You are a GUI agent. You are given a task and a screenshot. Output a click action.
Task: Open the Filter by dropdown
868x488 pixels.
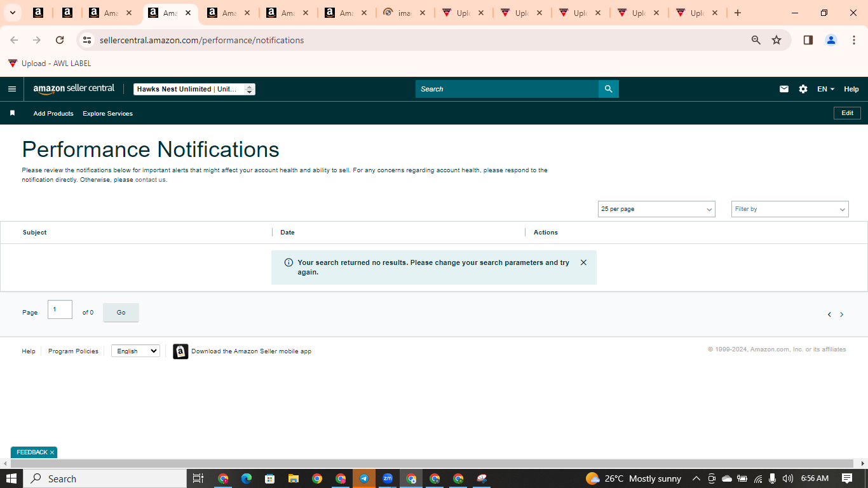tap(790, 209)
